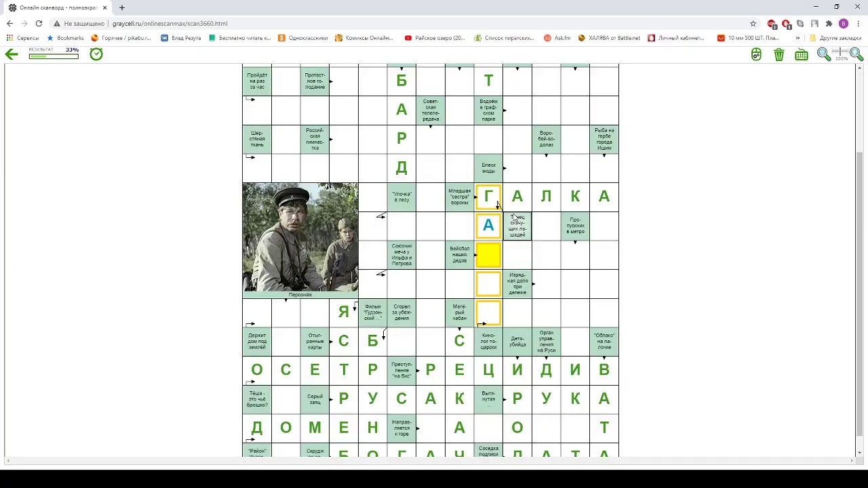Click the zoom out magnifier icon
The image size is (868, 488).
coord(824,54)
